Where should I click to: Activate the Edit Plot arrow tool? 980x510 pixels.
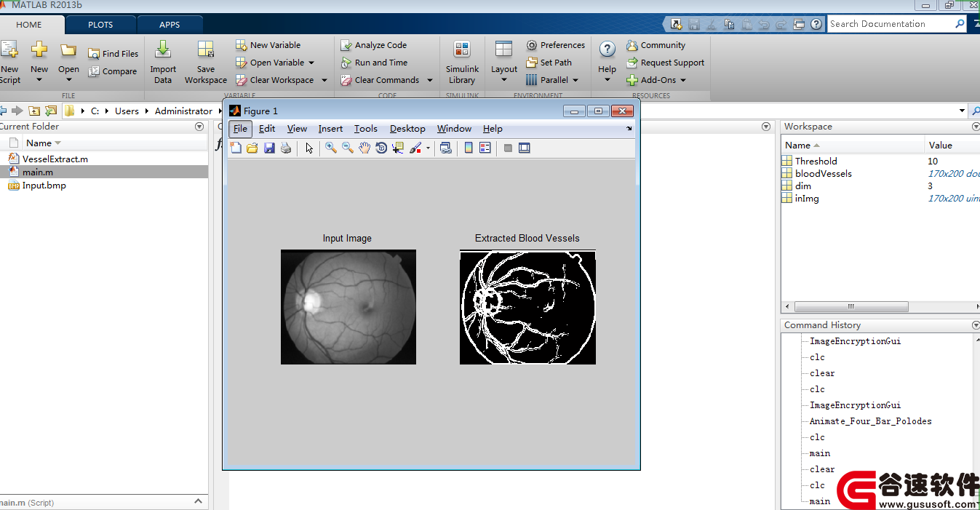click(309, 148)
